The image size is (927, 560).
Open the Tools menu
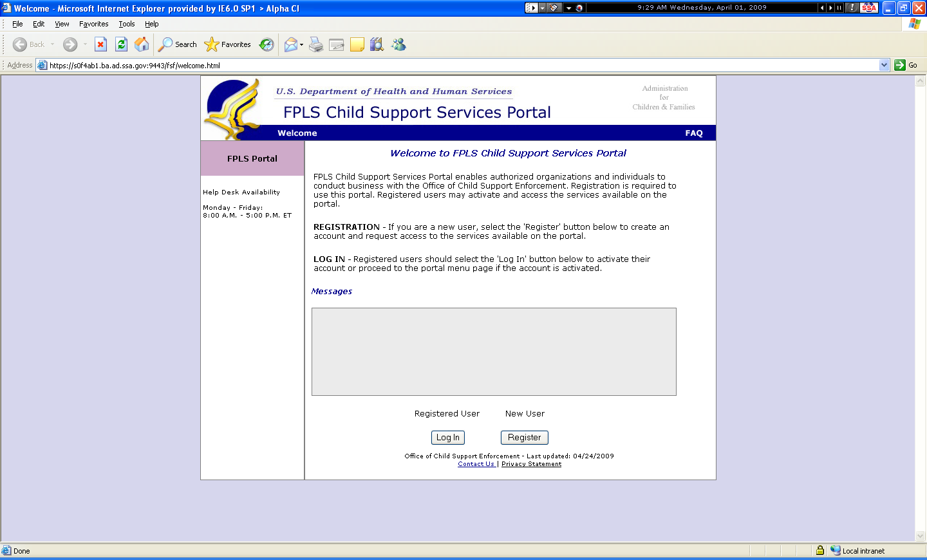tap(126, 24)
